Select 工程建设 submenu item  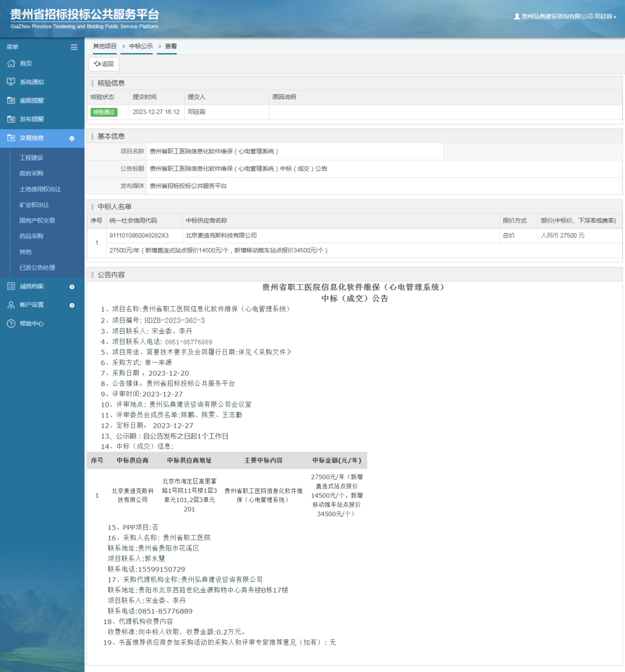tap(31, 158)
